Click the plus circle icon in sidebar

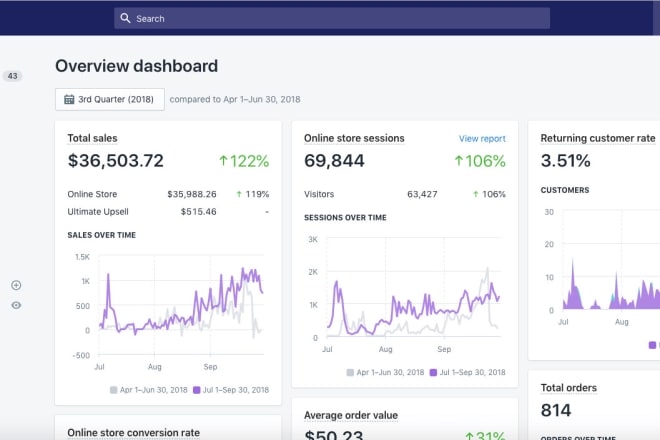tap(16, 285)
